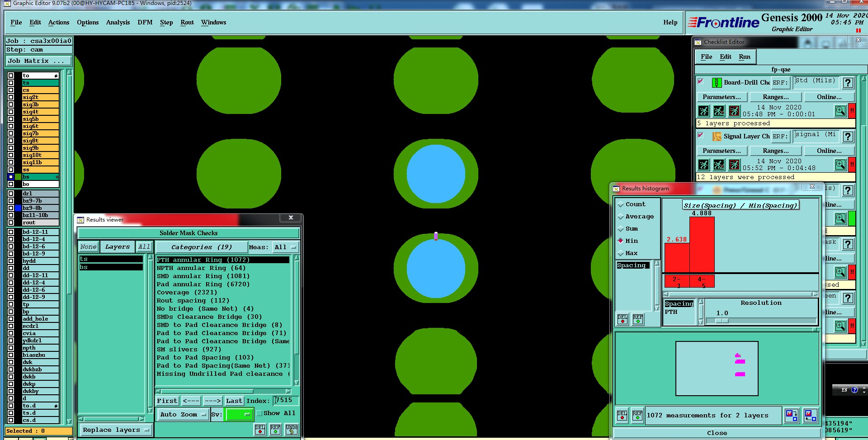Screen dimensions: 868x440
Task: Enable Show All checkbox in Results viewer
Action: 259,413
